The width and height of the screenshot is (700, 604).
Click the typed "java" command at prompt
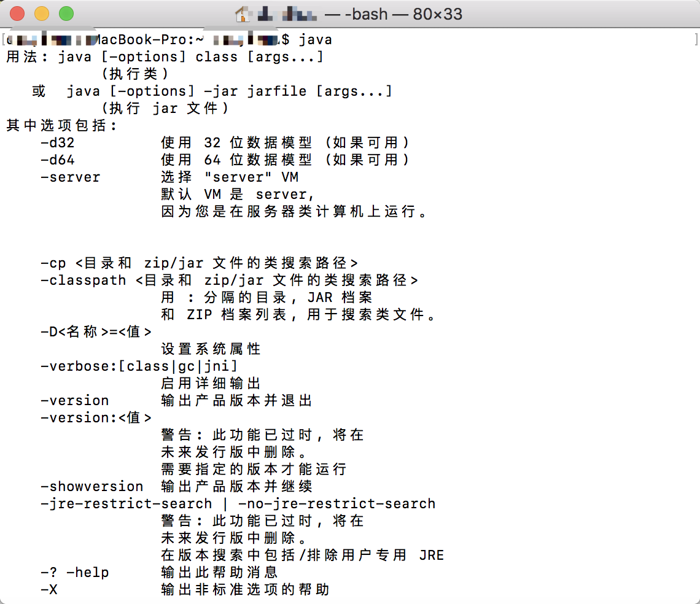pos(315,40)
